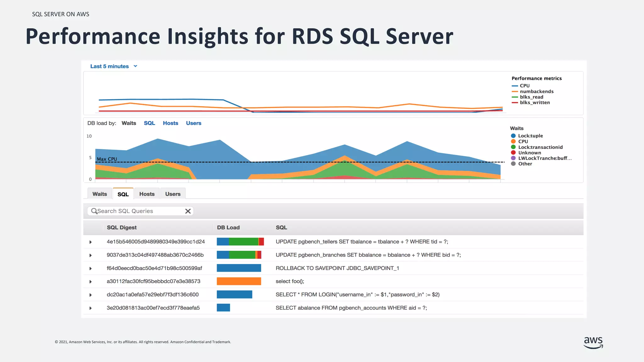Click the SQL column header
Viewport: 644px width, 362px height.
[281, 228]
